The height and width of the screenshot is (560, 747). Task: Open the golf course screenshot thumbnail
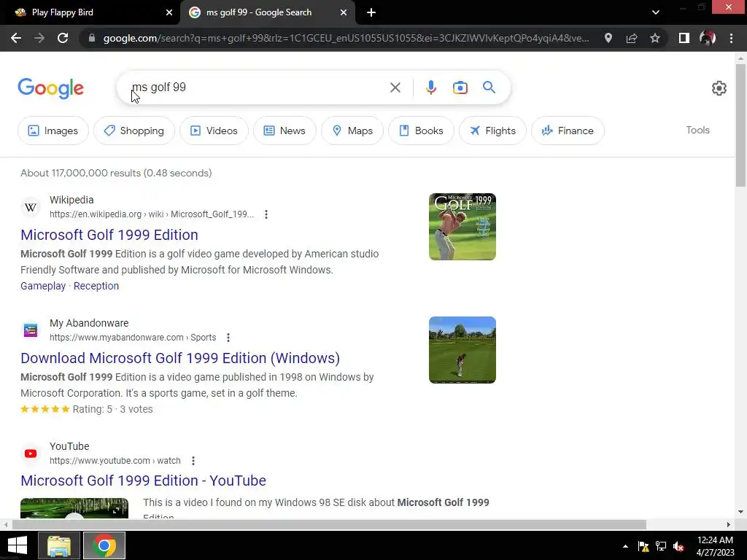point(462,350)
